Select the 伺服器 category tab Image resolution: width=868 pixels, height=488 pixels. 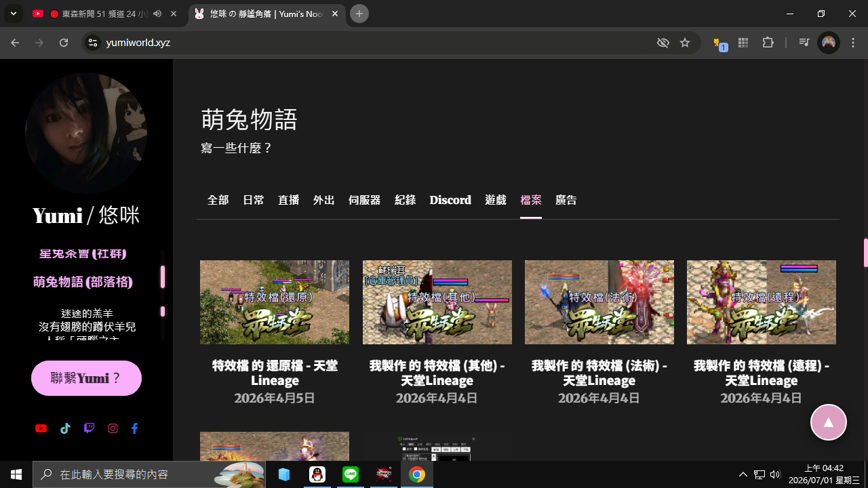pos(365,200)
